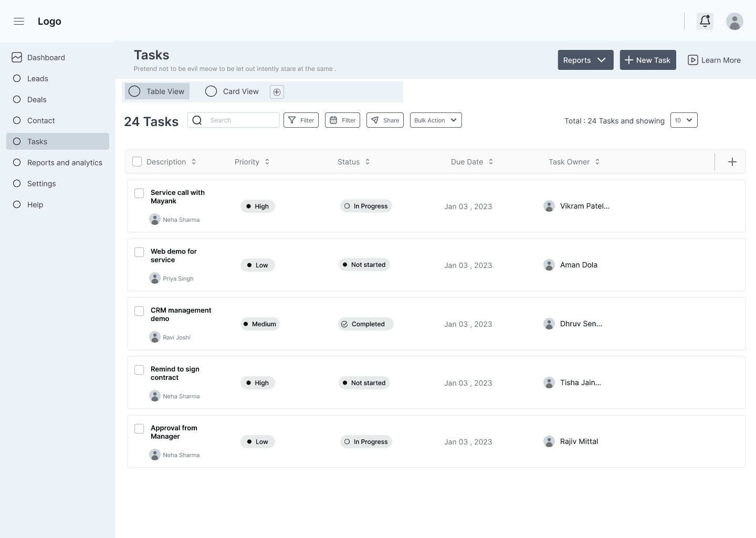Select the Table View radio button
756x538 pixels.
tap(134, 91)
